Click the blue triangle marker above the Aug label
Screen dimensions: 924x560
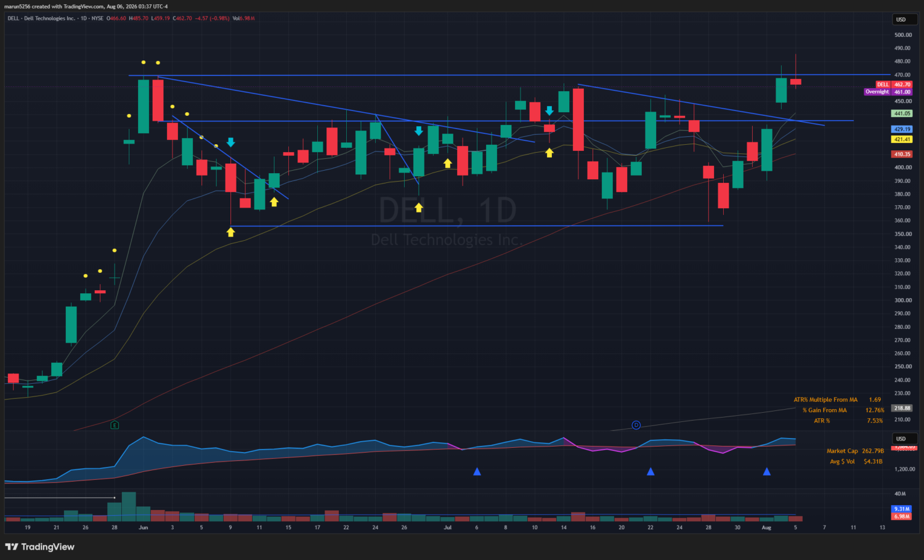click(767, 471)
